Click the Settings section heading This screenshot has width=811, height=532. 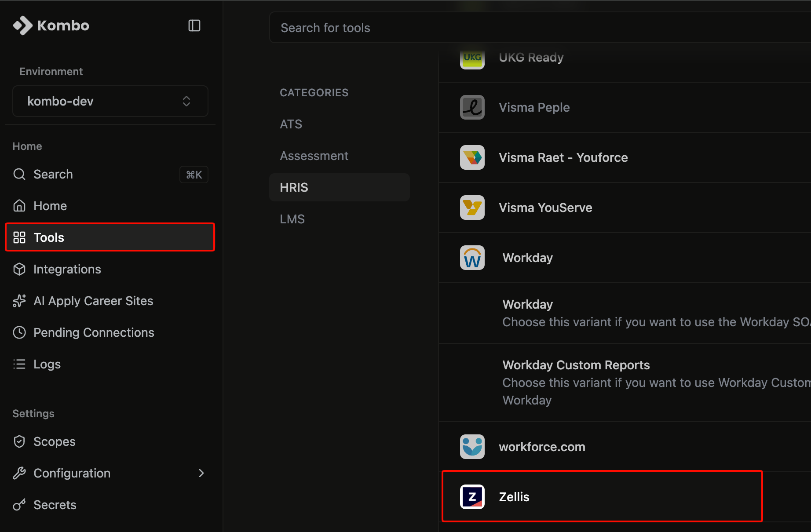(33, 413)
